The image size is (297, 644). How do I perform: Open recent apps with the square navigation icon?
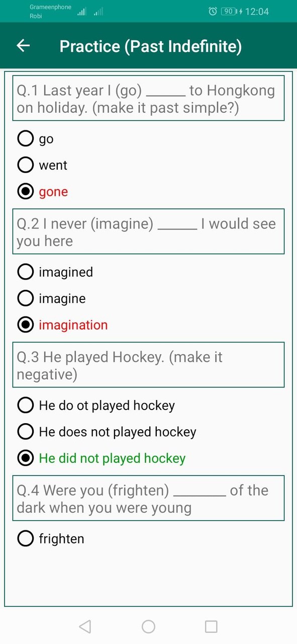[x=212, y=626]
